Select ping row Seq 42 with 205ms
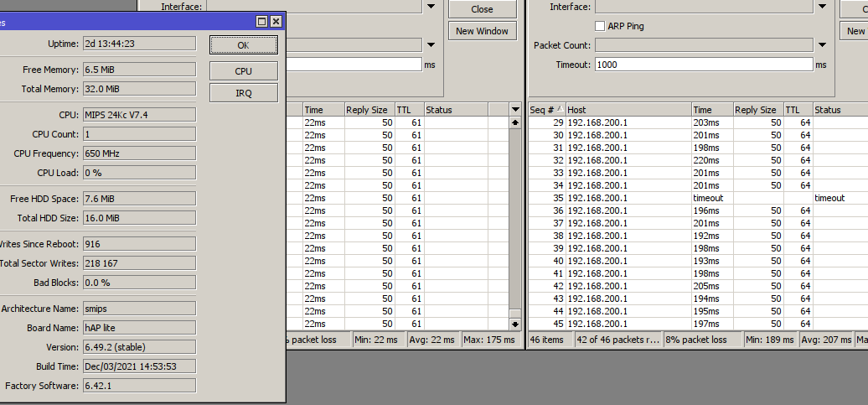Viewport: 868px width, 405px height. click(x=698, y=286)
